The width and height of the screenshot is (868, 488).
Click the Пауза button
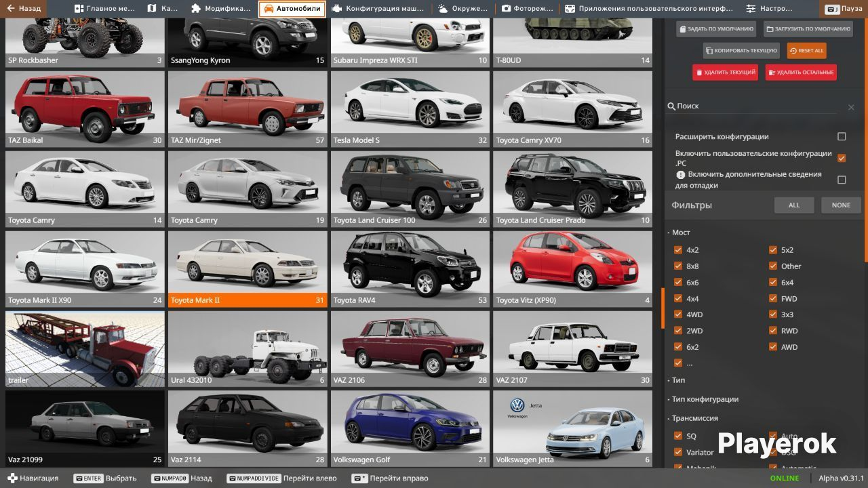844,9
